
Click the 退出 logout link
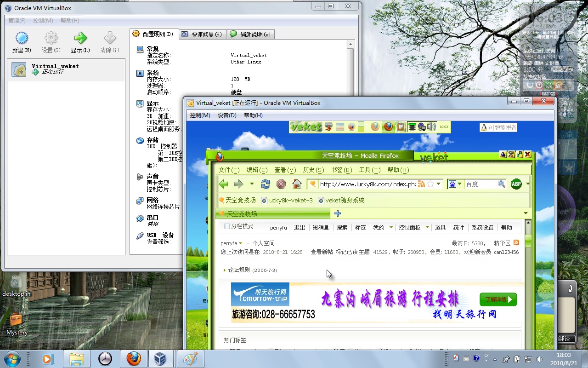click(300, 227)
